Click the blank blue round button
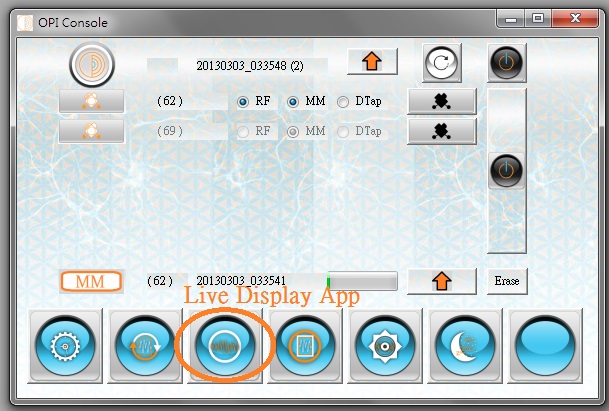609x411 pixels. point(545,346)
